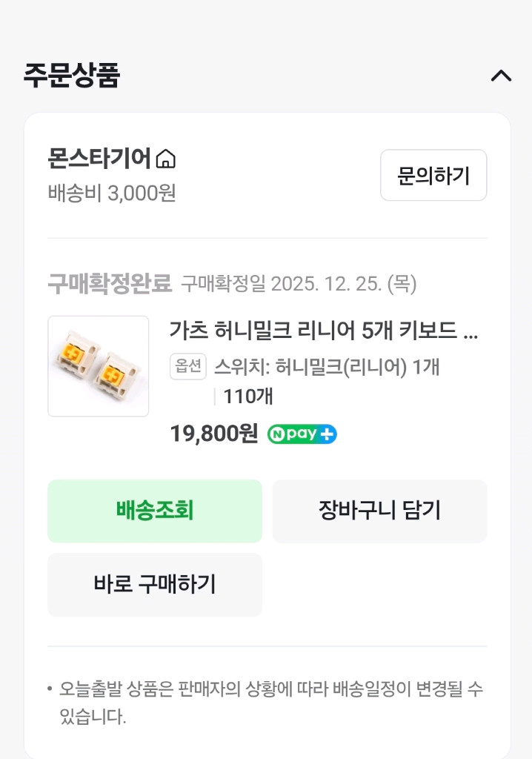Click the 19,800원 price text

click(x=213, y=434)
